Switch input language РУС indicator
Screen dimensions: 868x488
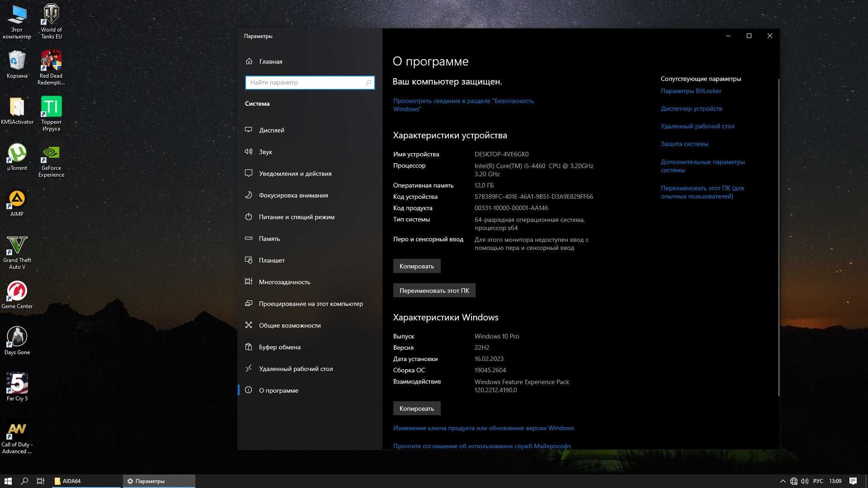pyautogui.click(x=818, y=481)
